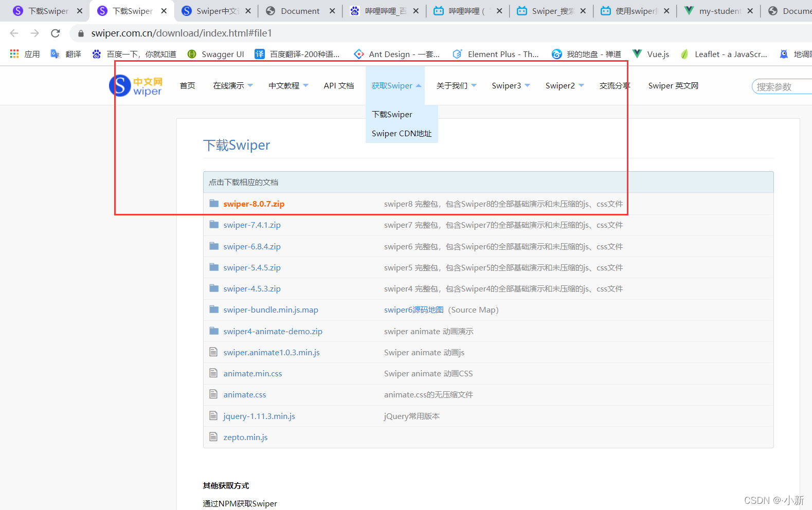
Task: Open the API 文档 nav item
Action: click(339, 86)
